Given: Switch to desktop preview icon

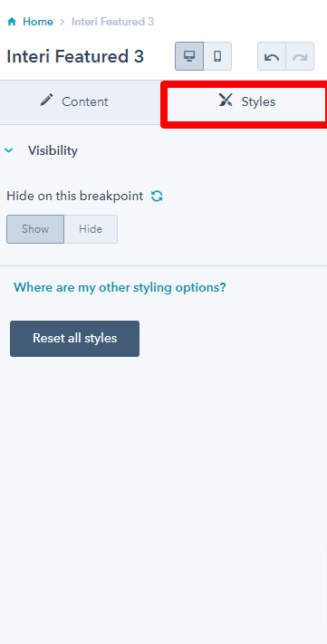Looking at the screenshot, I should pyautogui.click(x=189, y=56).
